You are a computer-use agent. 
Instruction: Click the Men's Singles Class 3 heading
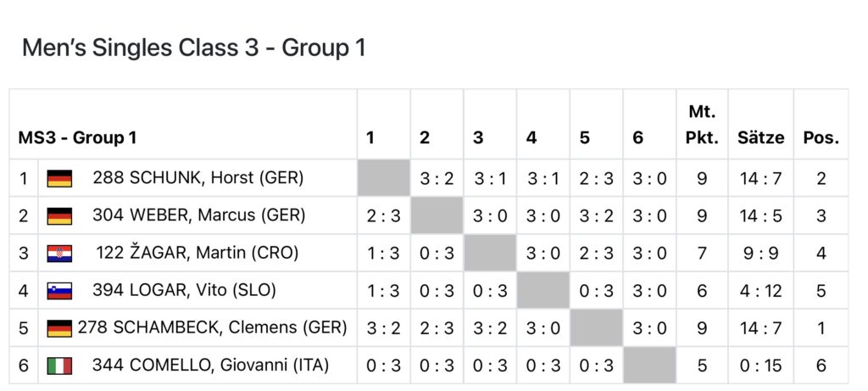click(193, 47)
